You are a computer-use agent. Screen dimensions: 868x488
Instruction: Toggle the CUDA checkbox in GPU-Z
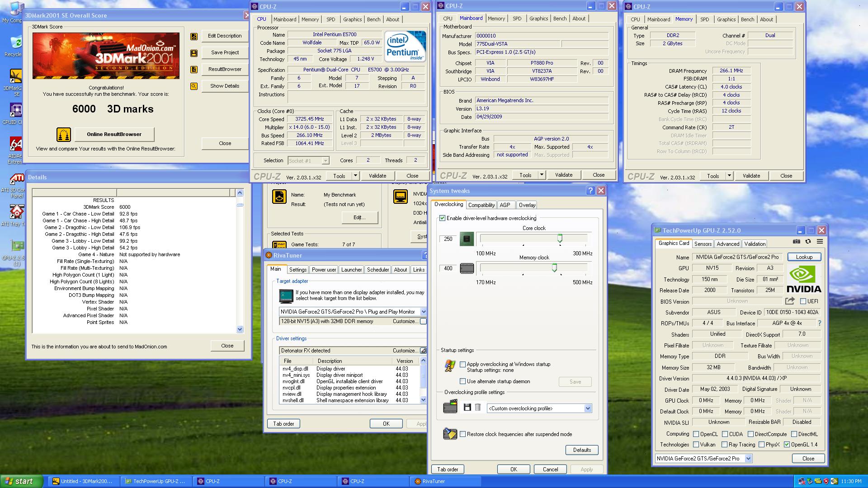[x=725, y=434]
